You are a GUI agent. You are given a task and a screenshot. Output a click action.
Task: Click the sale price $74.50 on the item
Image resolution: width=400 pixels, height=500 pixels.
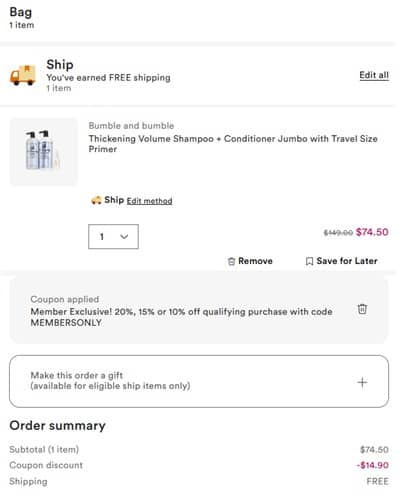coord(372,232)
